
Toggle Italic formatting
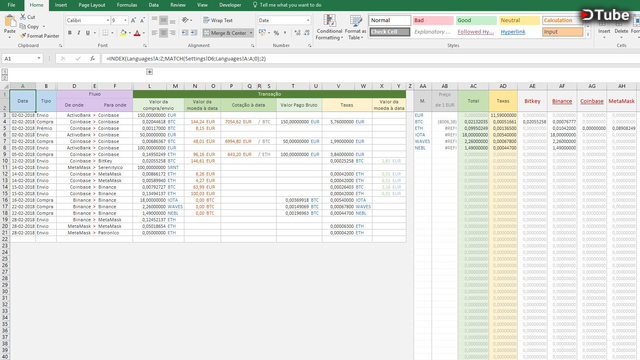[78, 33]
